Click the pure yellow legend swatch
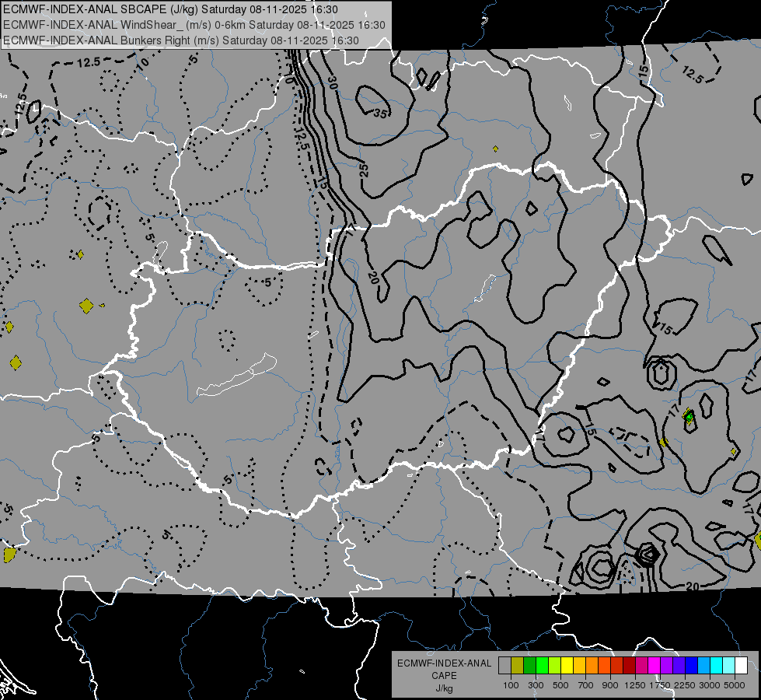 click(567, 665)
